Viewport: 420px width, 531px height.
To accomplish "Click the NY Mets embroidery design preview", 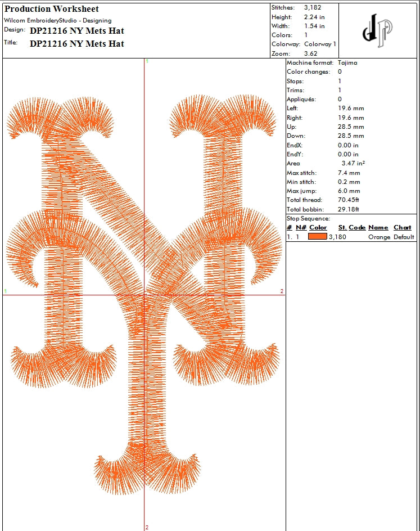I will coord(144,294).
